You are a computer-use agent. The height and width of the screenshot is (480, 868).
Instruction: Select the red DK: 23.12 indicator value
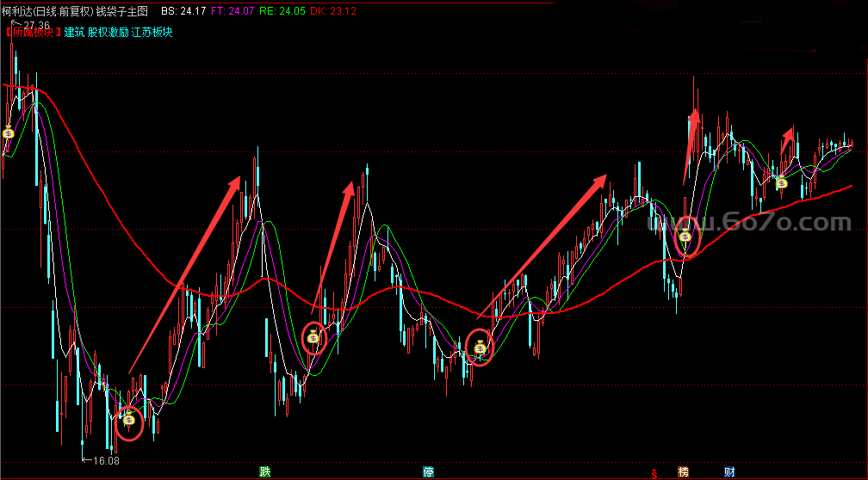coord(332,11)
